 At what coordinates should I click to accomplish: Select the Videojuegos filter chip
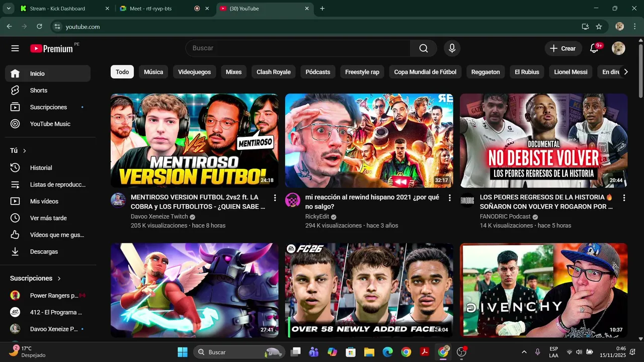click(194, 72)
